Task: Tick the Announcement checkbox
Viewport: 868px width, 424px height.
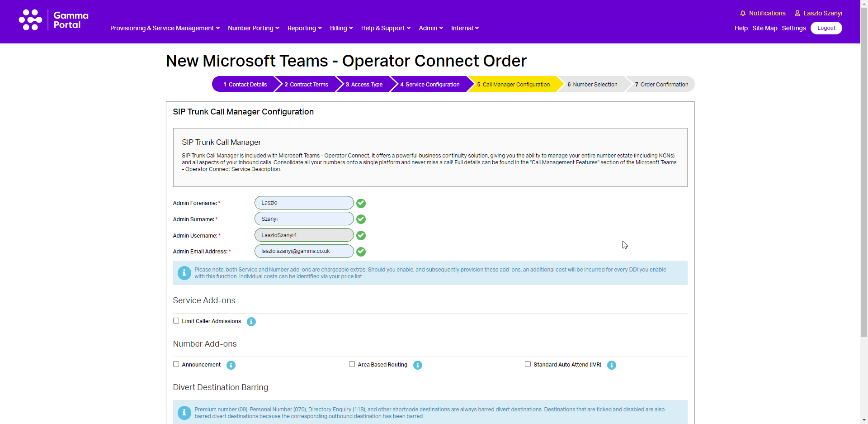Action: point(176,364)
